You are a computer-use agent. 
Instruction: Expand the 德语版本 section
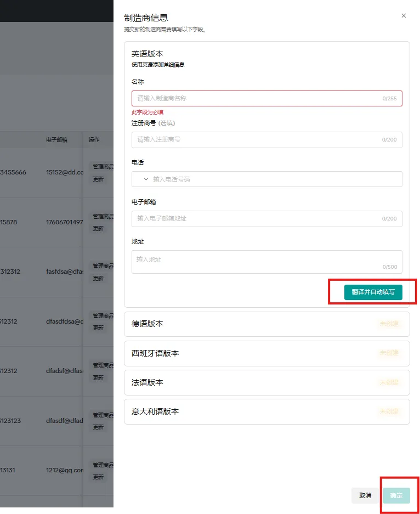click(266, 324)
